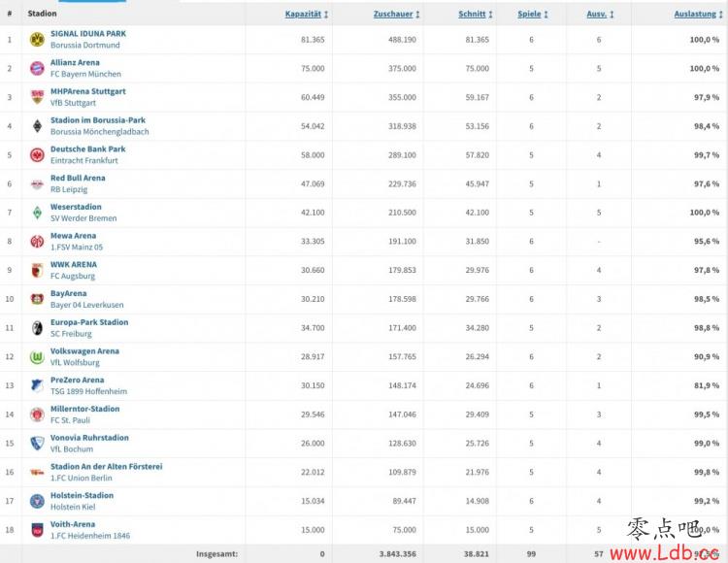Click the Borussia Dortmund club crest
728x563 pixels.
(37, 40)
